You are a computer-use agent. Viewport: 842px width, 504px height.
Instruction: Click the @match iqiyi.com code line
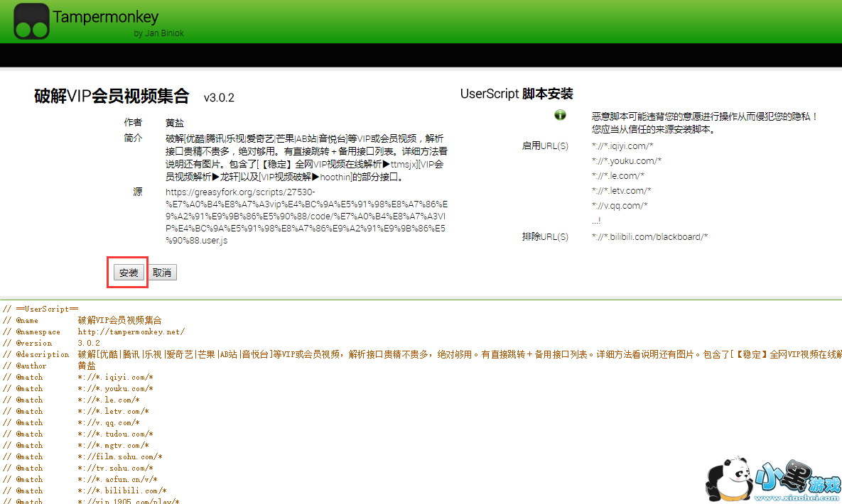point(78,378)
